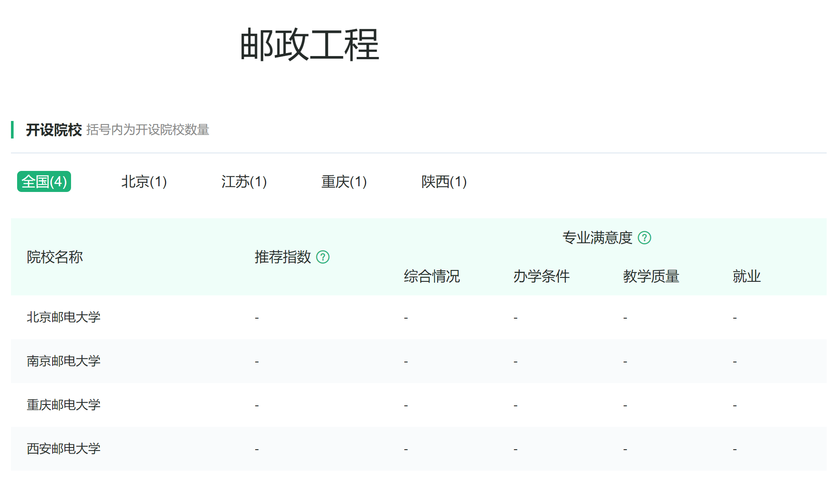Click the 教学质量 column header
Screen dimensions: 835x504
point(651,276)
